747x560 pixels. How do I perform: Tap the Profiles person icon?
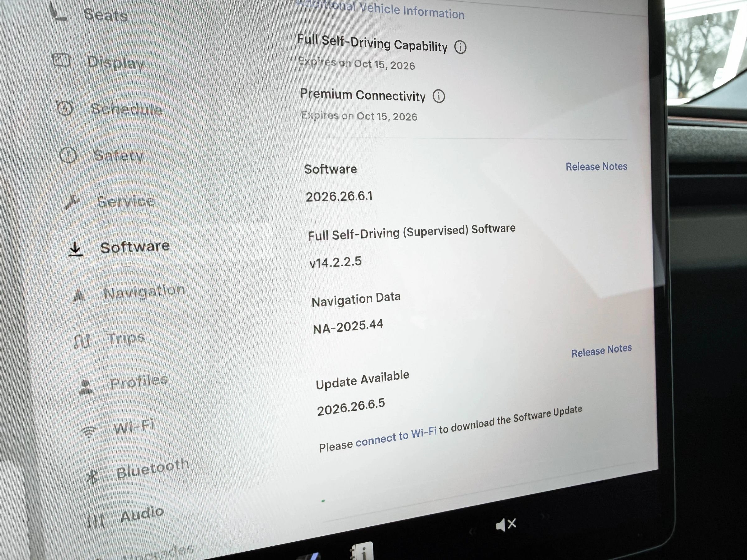(x=86, y=387)
